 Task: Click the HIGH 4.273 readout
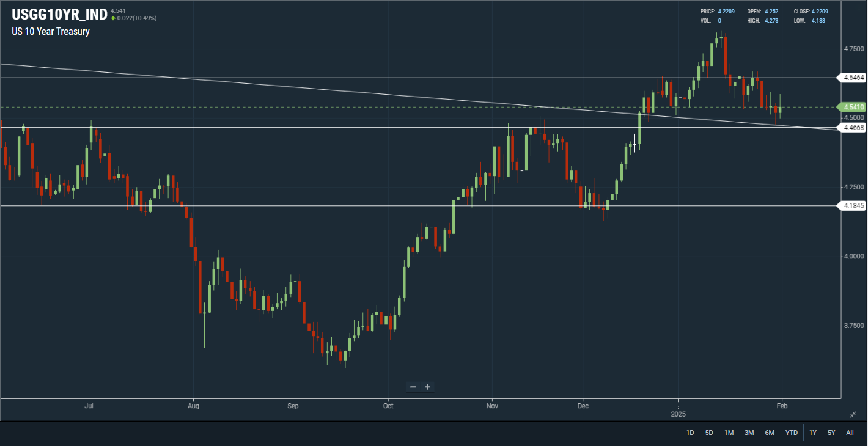coord(762,21)
